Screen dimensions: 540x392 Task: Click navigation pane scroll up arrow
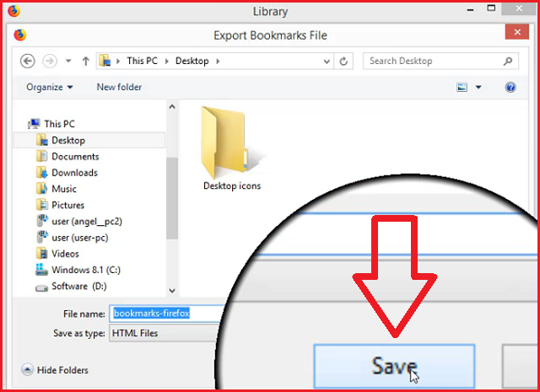click(172, 107)
